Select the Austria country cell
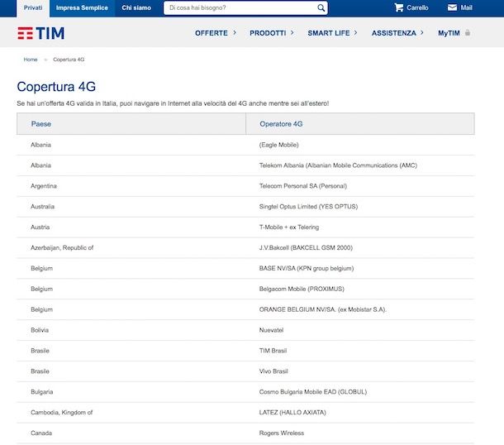This screenshot has width=504, height=445. [40, 227]
